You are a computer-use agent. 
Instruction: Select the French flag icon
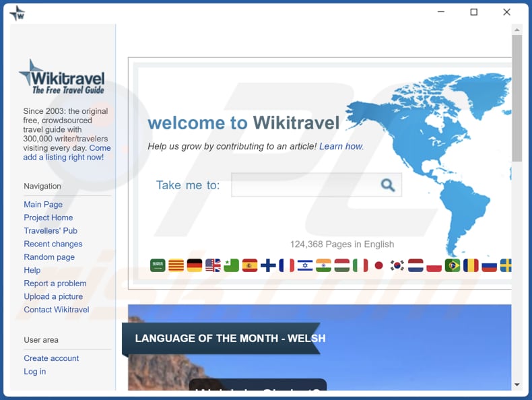pyautogui.click(x=287, y=265)
